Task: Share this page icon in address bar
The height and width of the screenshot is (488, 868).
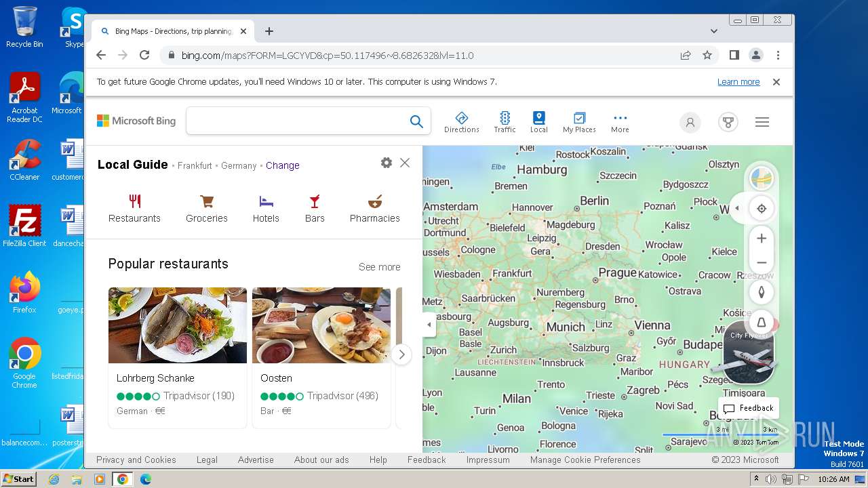Action: 686,56
